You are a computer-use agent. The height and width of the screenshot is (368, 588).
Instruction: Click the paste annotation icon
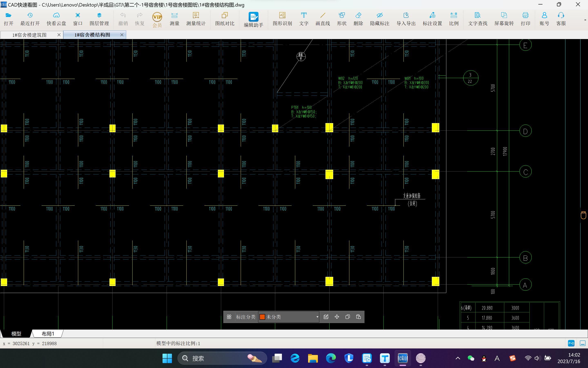(358, 317)
